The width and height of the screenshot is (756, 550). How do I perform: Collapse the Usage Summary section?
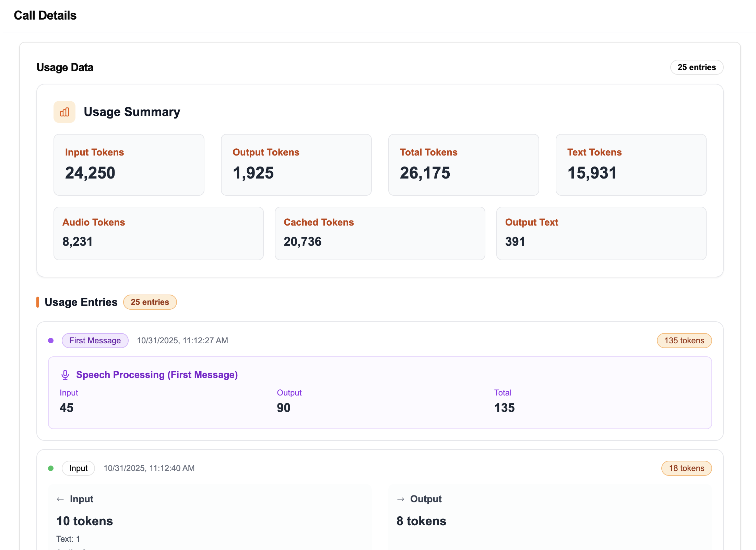tap(132, 112)
